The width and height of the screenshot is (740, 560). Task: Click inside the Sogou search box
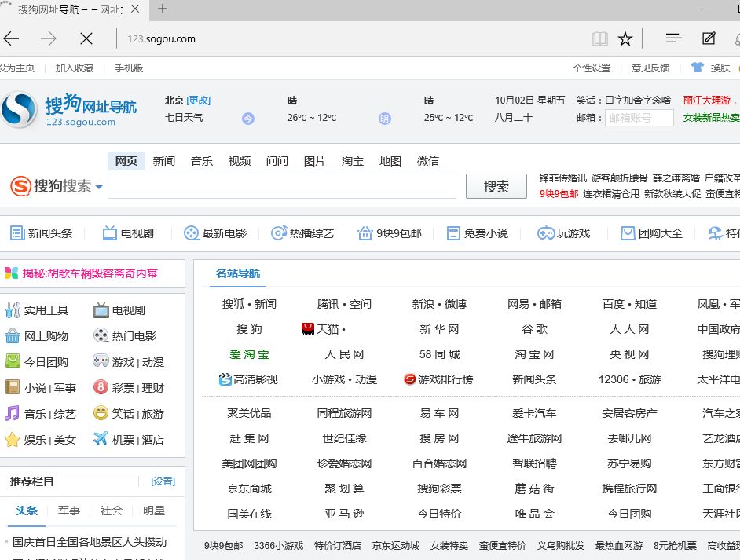pyautogui.click(x=281, y=186)
